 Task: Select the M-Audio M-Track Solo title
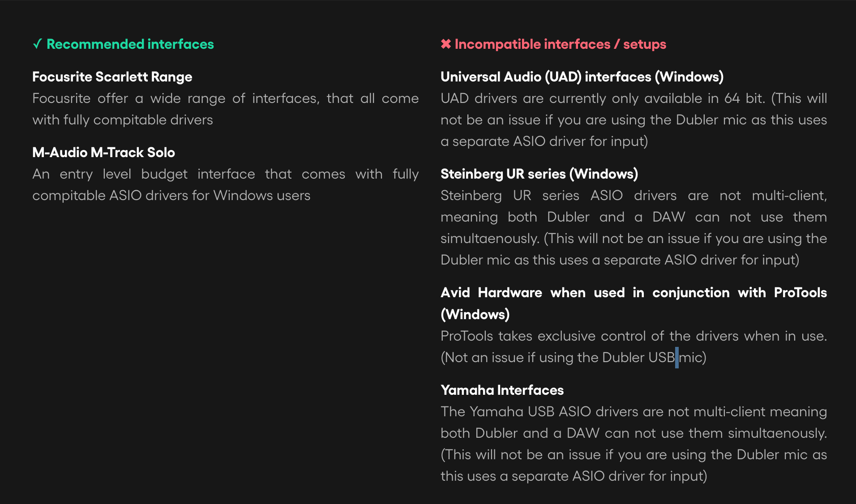pos(103,152)
